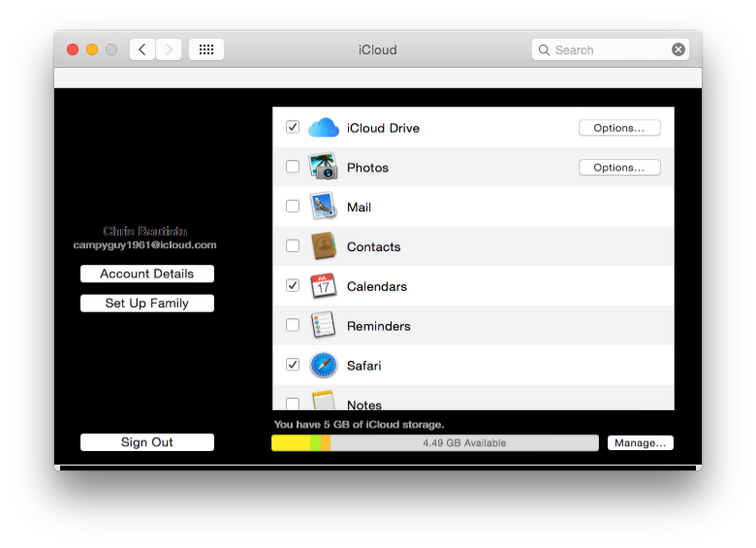The image size is (756, 548).
Task: Click the Contacts label
Action: pyautogui.click(x=374, y=246)
